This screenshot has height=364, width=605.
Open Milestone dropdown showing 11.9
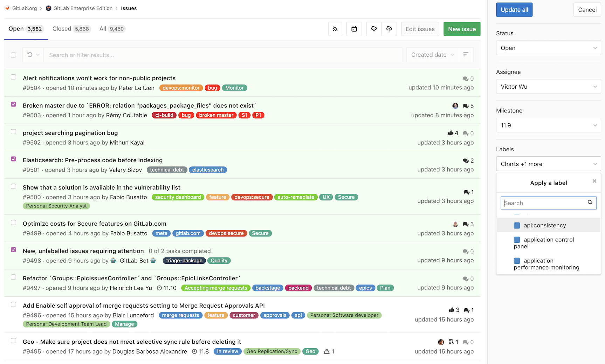click(x=548, y=125)
